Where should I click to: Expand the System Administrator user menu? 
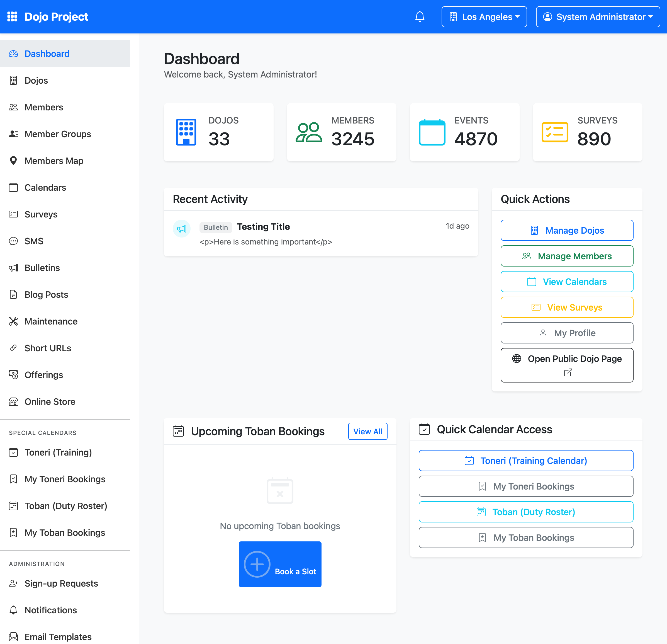[598, 17]
